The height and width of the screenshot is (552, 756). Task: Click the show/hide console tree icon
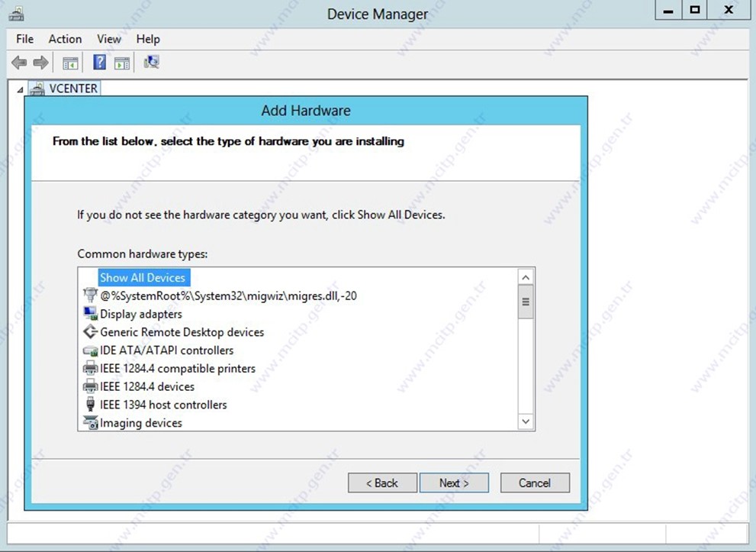70,63
